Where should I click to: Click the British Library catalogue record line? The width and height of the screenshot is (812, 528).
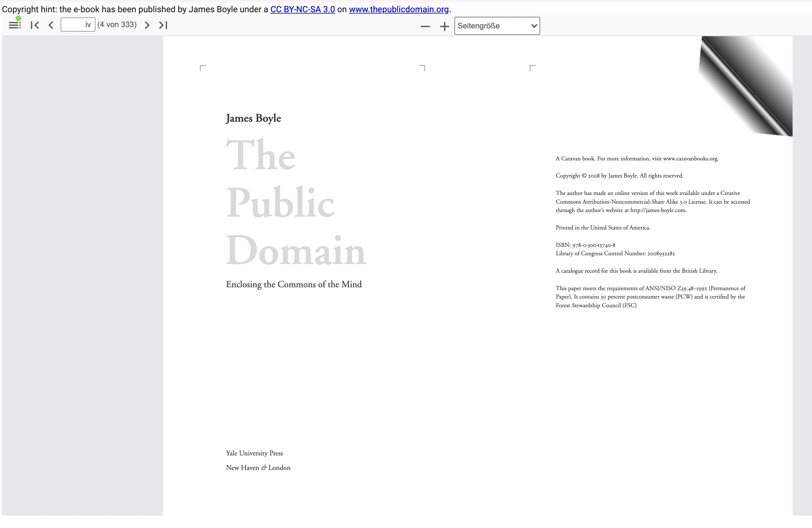pyautogui.click(x=636, y=271)
